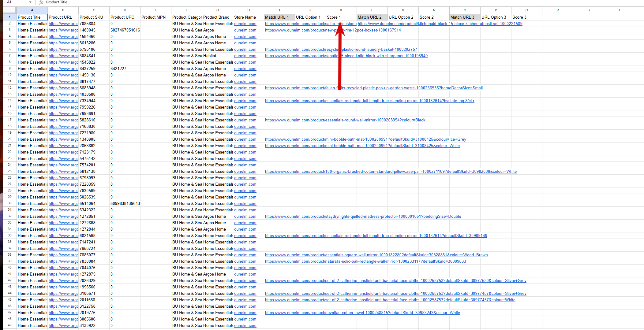Select column R header
The height and width of the screenshot is (330, 644).
pyautogui.click(x=558, y=10)
